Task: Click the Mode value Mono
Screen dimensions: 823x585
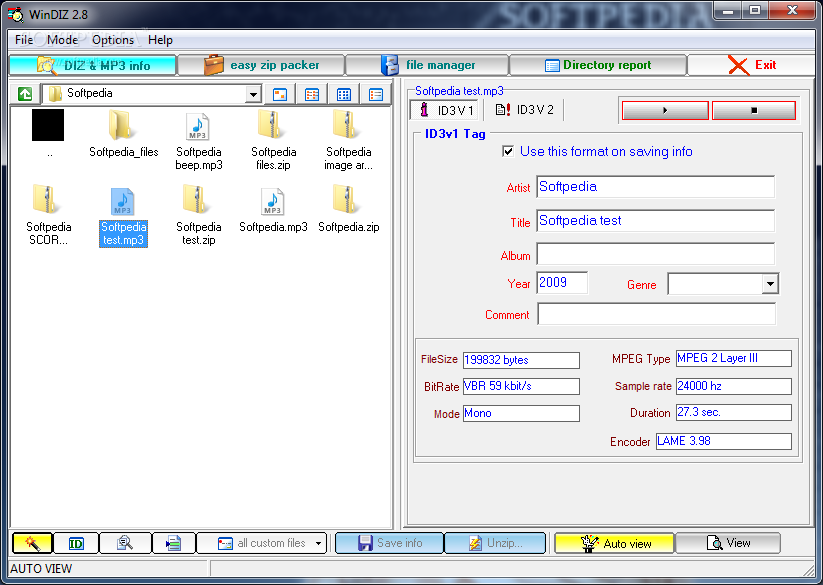Action: coord(521,413)
